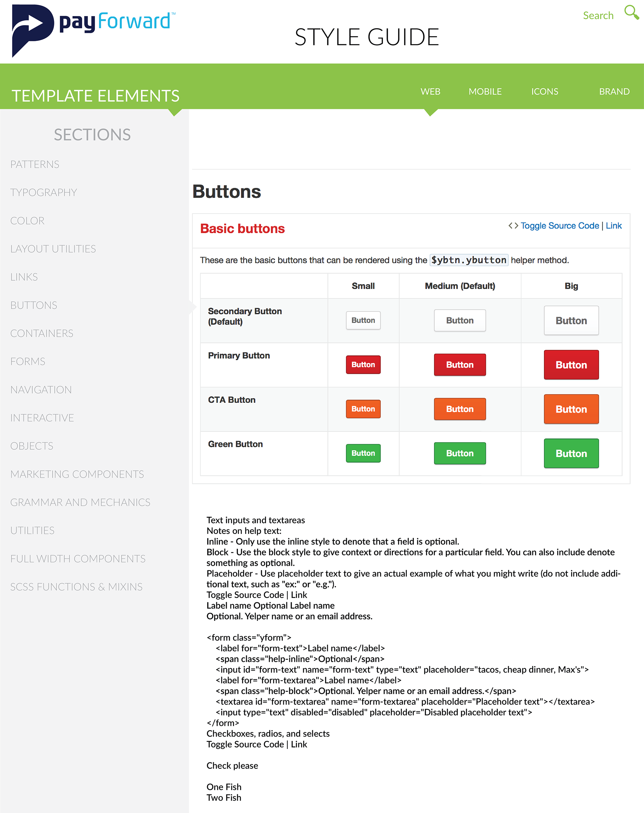Jump to INTERACTIVE section

[42, 418]
